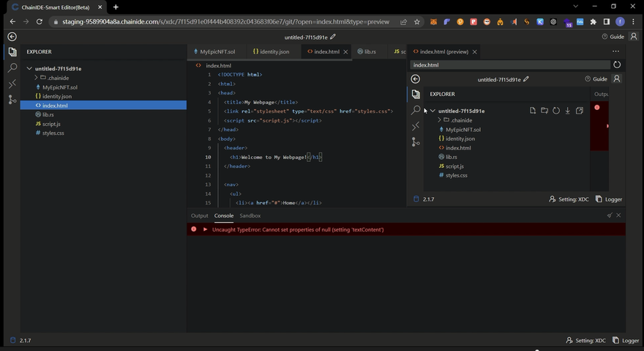This screenshot has height=351, width=644.
Task: Click the pencil edit icon beside project name
Action: tap(333, 37)
